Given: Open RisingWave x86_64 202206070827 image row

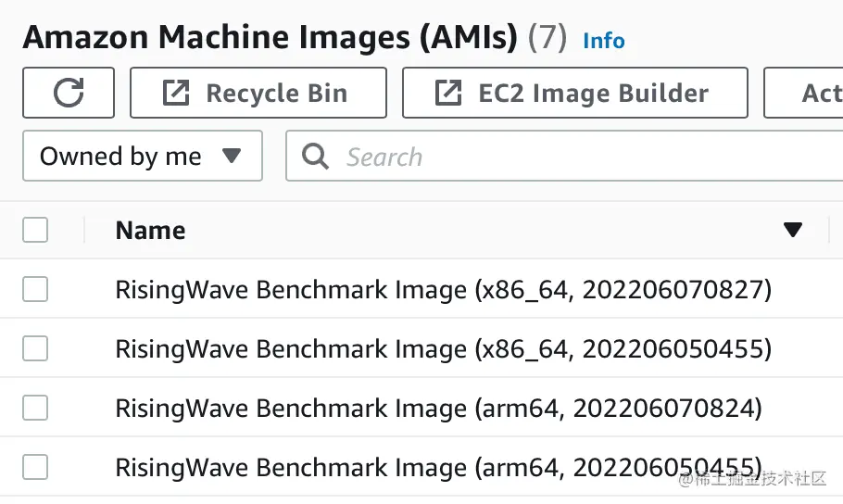Looking at the screenshot, I should pyautogui.click(x=443, y=290).
